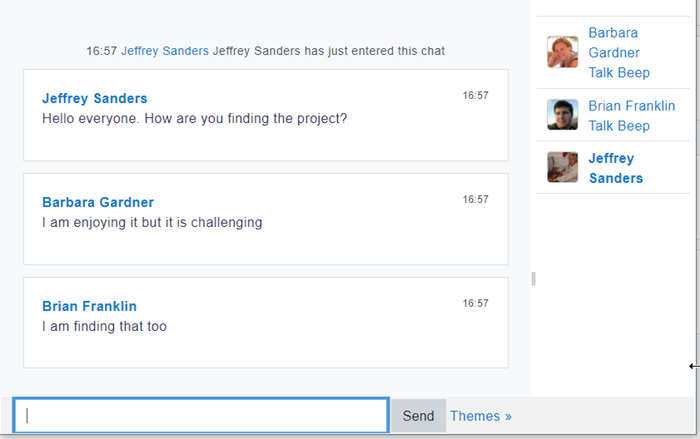
Task: Open the Themes menu
Action: (x=481, y=416)
